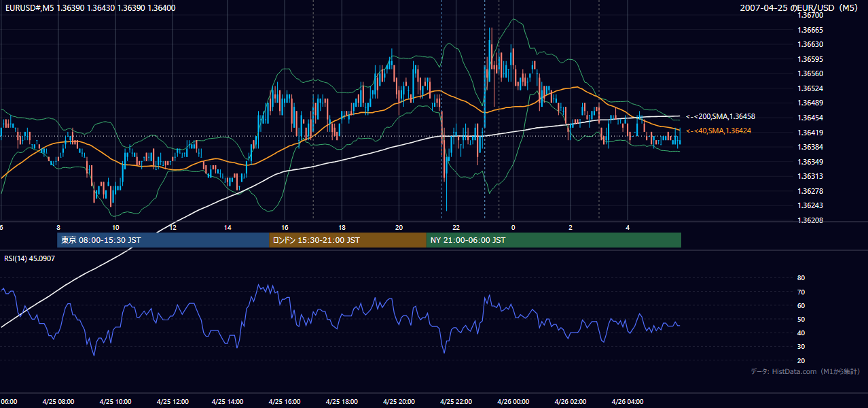Select the 東京 08:00-15:30 JST session bar

163,240
